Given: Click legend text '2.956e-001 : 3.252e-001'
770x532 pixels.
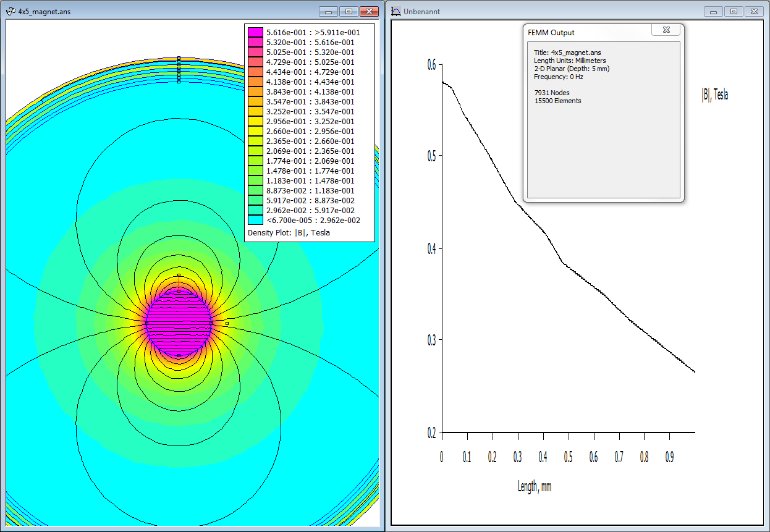Looking at the screenshot, I should [x=310, y=121].
